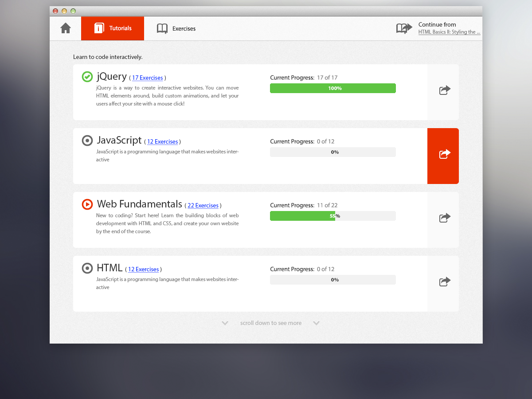Go to the Home icon

[66, 28]
